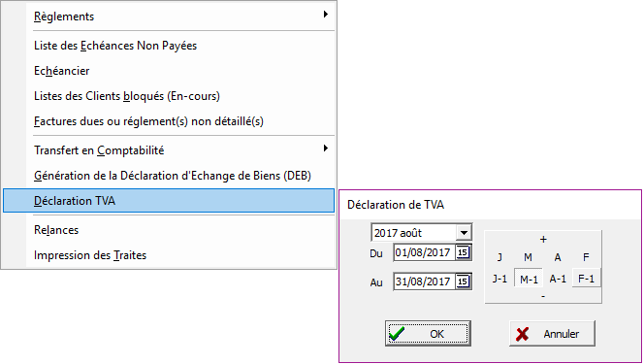Select the M period shortcut
The width and height of the screenshot is (644, 364).
click(x=529, y=257)
